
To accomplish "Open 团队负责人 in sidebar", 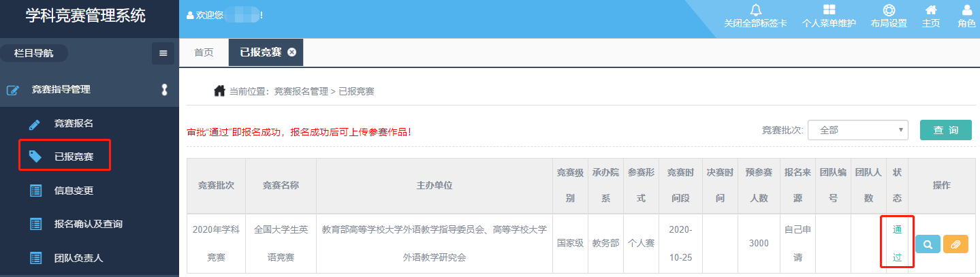I will (x=78, y=257).
